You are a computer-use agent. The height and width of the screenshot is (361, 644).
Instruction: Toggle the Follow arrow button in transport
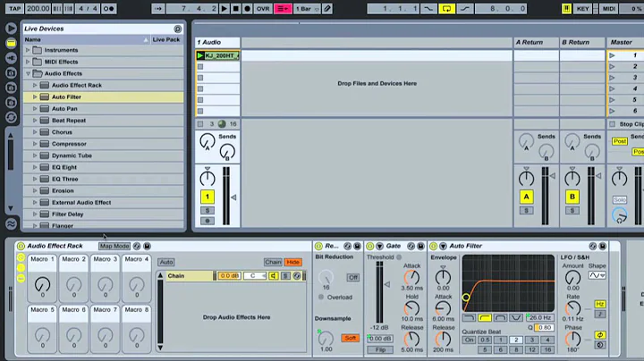(x=158, y=9)
